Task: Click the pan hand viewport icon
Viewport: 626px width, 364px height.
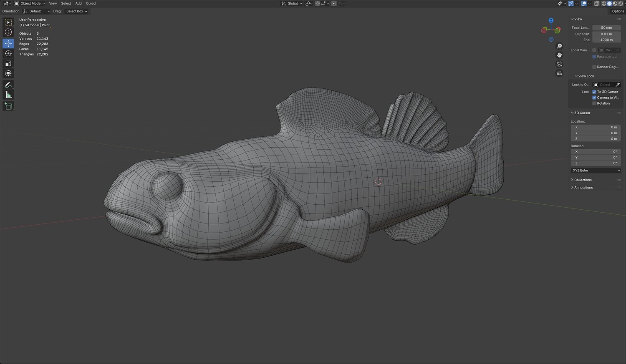Action: tap(560, 55)
